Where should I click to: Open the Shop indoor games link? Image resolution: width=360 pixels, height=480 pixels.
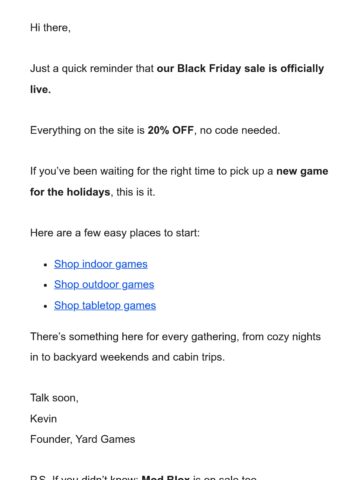point(101,264)
